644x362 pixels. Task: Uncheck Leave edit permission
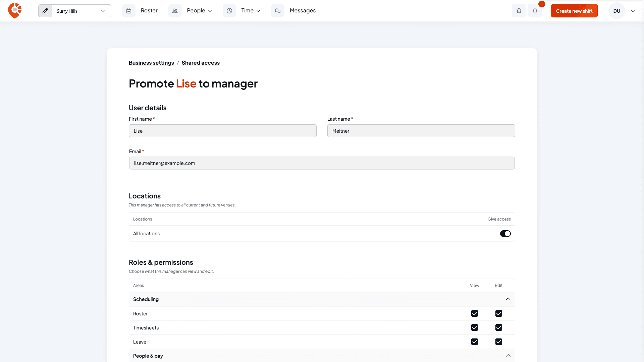[x=498, y=342]
